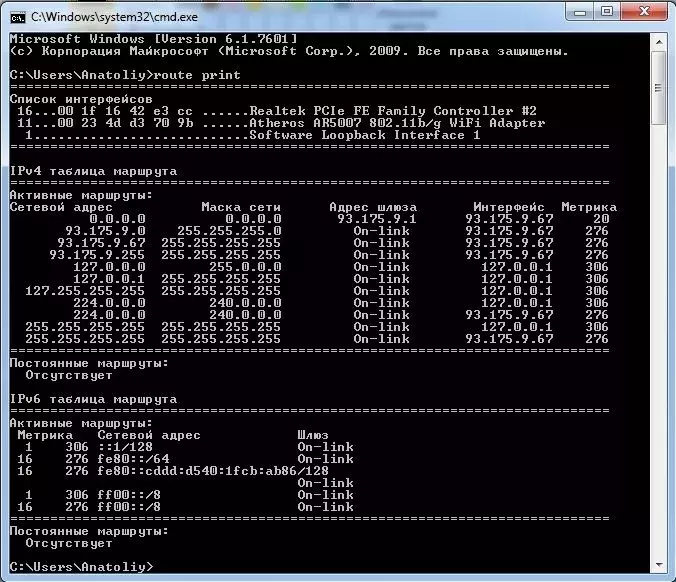Image resolution: width=676 pixels, height=582 pixels.
Task: Open the cmd.exe system menu icon
Action: pyautogui.click(x=18, y=18)
